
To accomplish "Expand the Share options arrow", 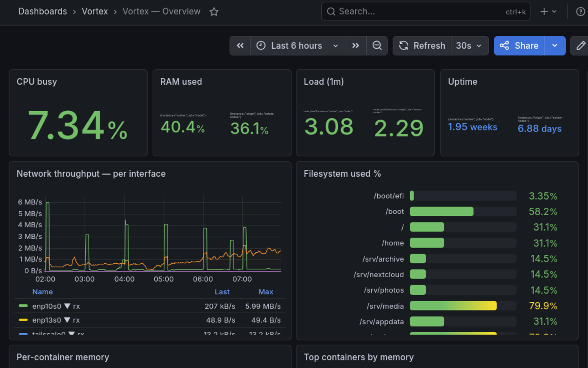I will coord(555,46).
